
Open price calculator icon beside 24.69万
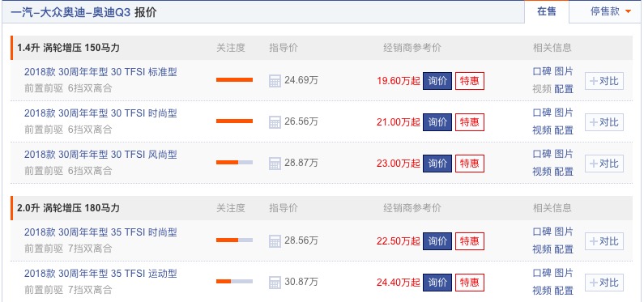275,80
